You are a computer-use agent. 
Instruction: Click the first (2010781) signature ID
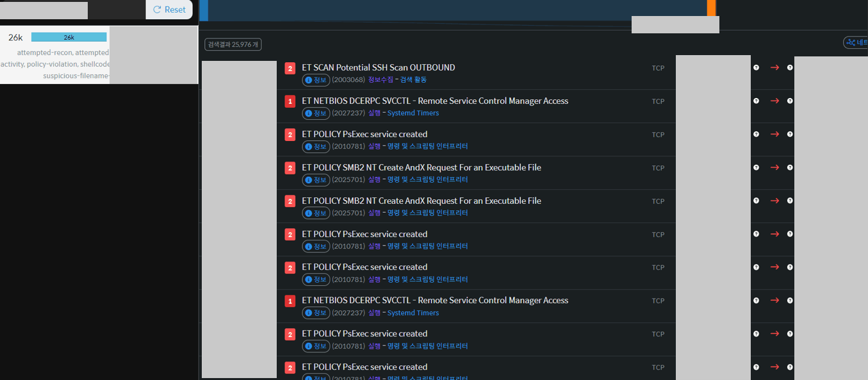(348, 147)
